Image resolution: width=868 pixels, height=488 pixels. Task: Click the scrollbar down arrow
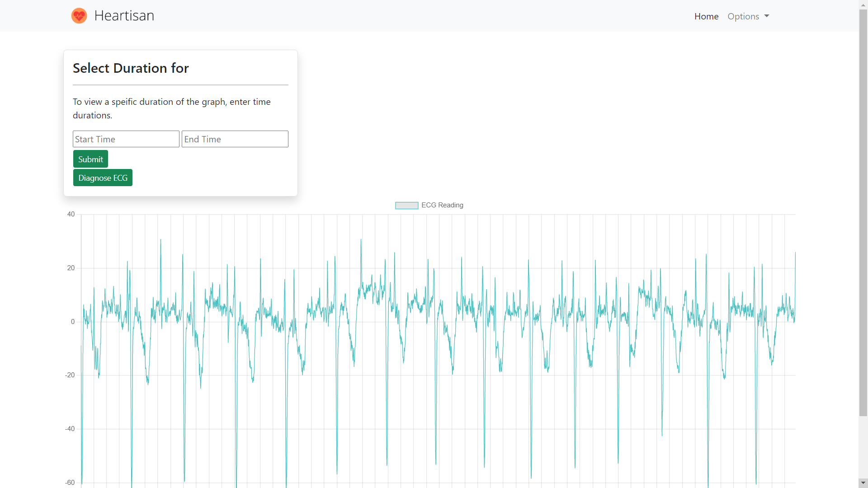[863, 483]
